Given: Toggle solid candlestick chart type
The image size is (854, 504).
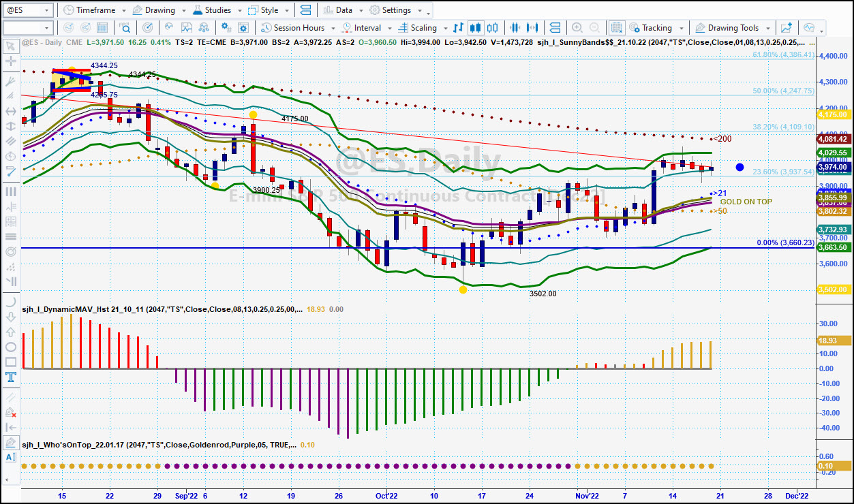Looking at the screenshot, I should tap(475, 28).
